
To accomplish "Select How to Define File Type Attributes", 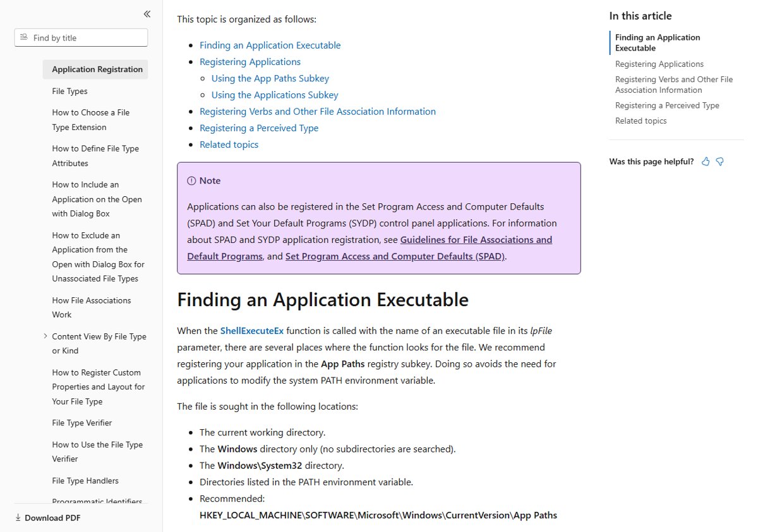I will [x=95, y=156].
